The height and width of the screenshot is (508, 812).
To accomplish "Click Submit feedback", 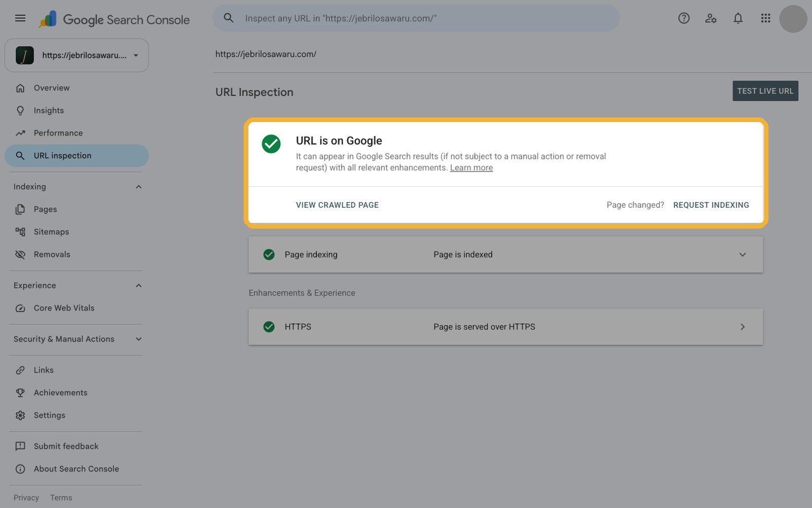I will [77, 446].
